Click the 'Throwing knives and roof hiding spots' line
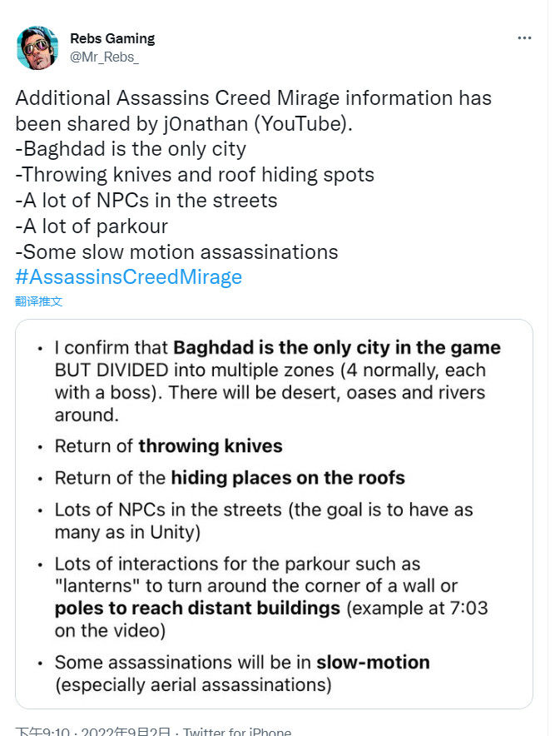Image resolution: width=560 pixels, height=736 pixels. click(x=195, y=175)
